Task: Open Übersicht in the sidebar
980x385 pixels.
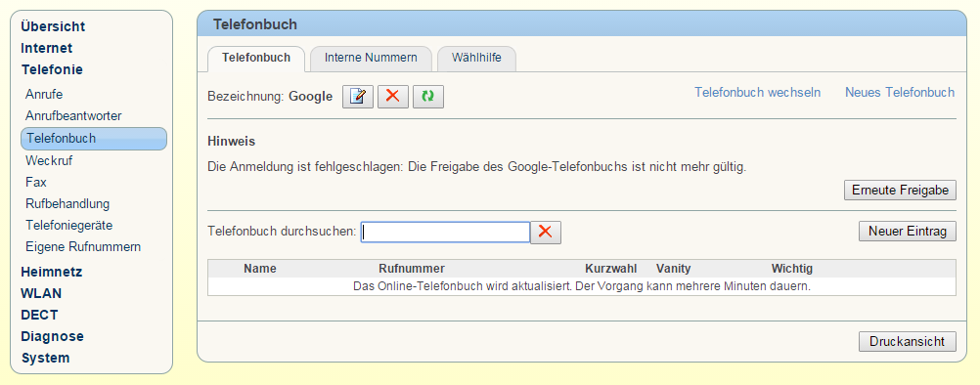Action: click(x=53, y=26)
